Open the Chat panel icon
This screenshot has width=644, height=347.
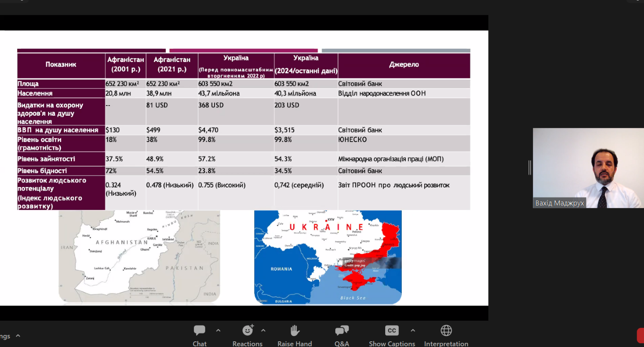(x=199, y=331)
